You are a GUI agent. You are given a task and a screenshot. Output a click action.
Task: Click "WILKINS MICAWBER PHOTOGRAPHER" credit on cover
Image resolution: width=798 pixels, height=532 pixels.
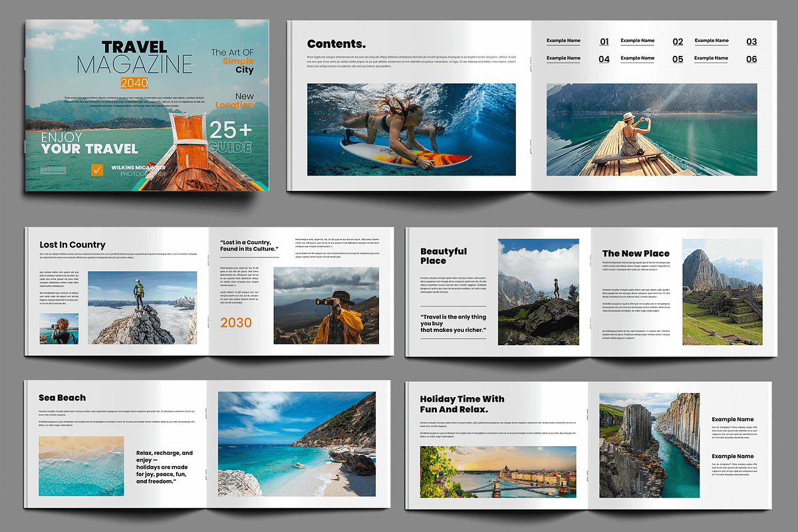139,170
